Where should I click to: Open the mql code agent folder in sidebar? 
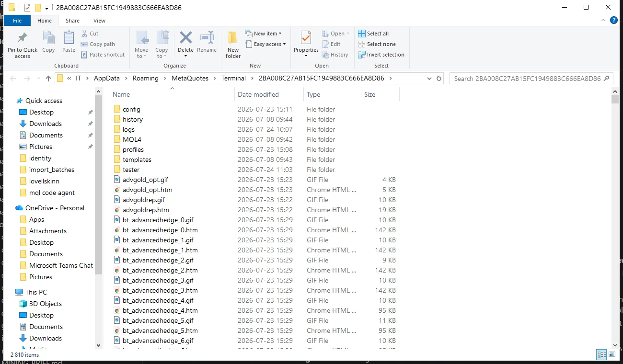coord(52,193)
